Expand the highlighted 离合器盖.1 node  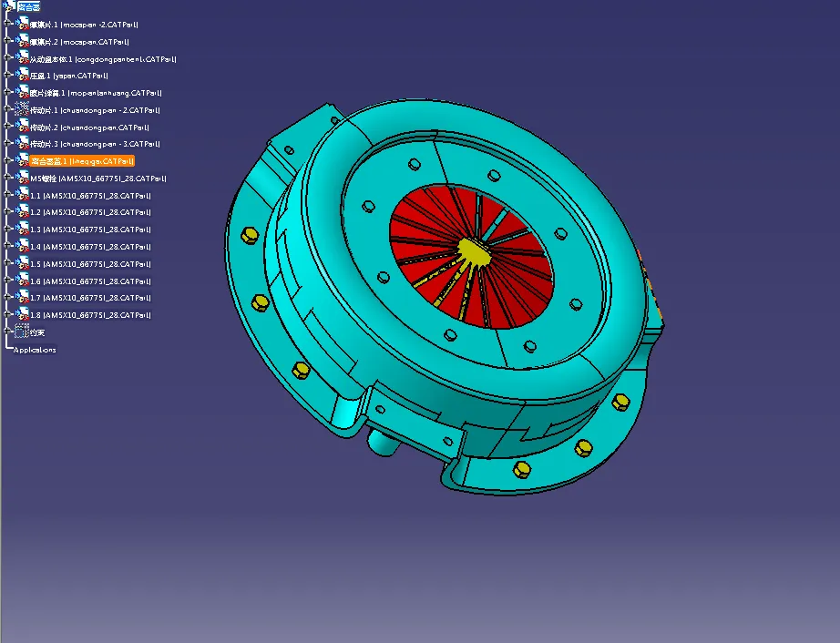pyautogui.click(x=7, y=160)
